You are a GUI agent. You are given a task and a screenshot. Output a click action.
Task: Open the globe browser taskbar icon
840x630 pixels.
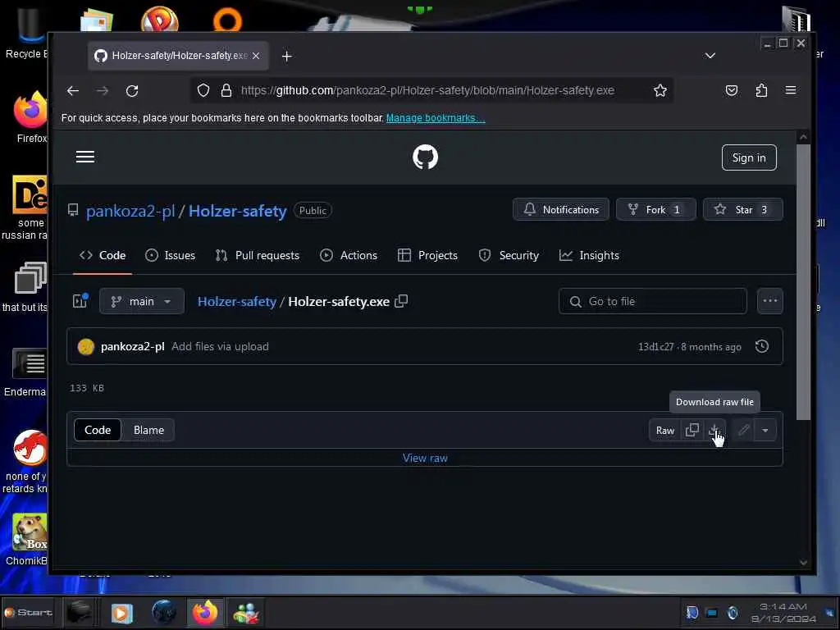[164, 612]
